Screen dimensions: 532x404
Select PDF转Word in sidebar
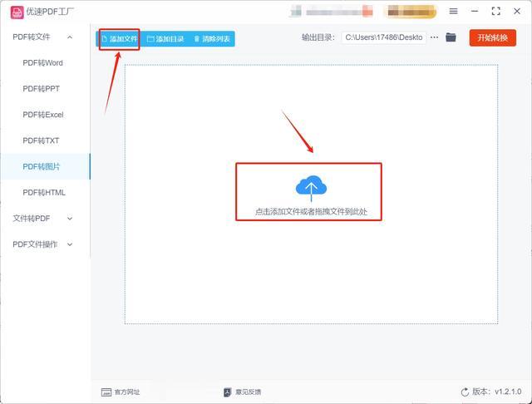click(42, 62)
